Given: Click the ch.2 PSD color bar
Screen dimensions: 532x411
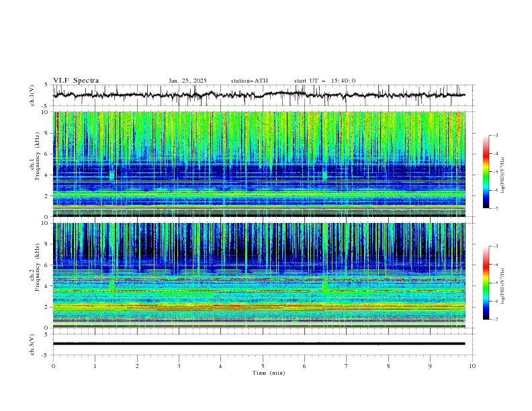Looking at the screenshot, I should click(486, 283).
